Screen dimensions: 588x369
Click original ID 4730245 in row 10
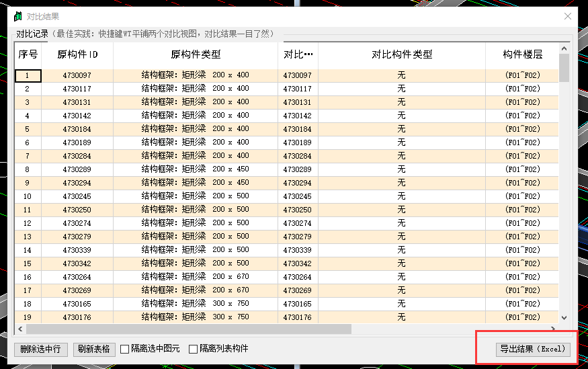pyautogui.click(x=77, y=196)
